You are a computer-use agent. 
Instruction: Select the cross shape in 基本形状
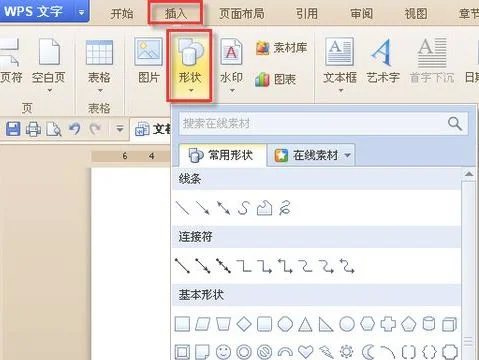pos(388,324)
